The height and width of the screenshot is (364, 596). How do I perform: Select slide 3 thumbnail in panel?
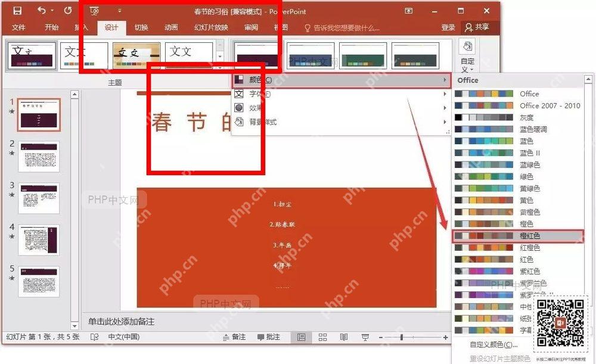pos(39,198)
